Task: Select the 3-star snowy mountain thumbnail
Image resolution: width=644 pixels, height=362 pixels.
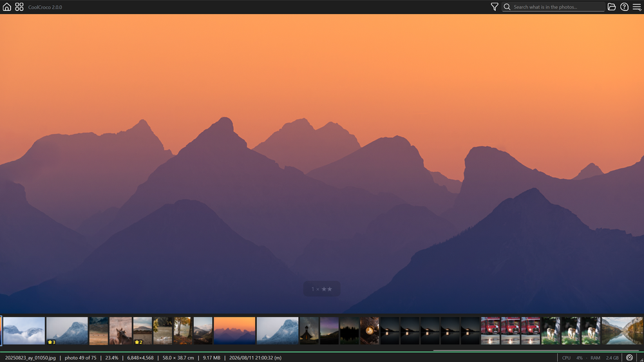Action: pyautogui.click(x=67, y=330)
